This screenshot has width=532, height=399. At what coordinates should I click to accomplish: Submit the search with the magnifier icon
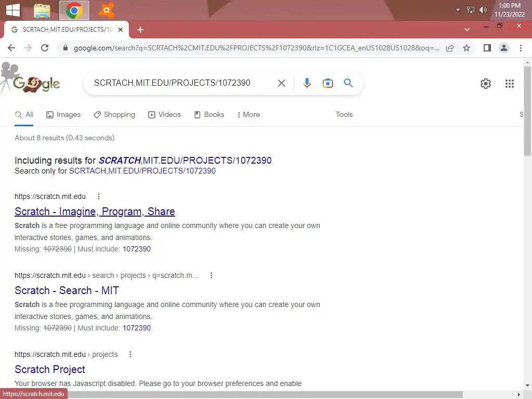[348, 83]
